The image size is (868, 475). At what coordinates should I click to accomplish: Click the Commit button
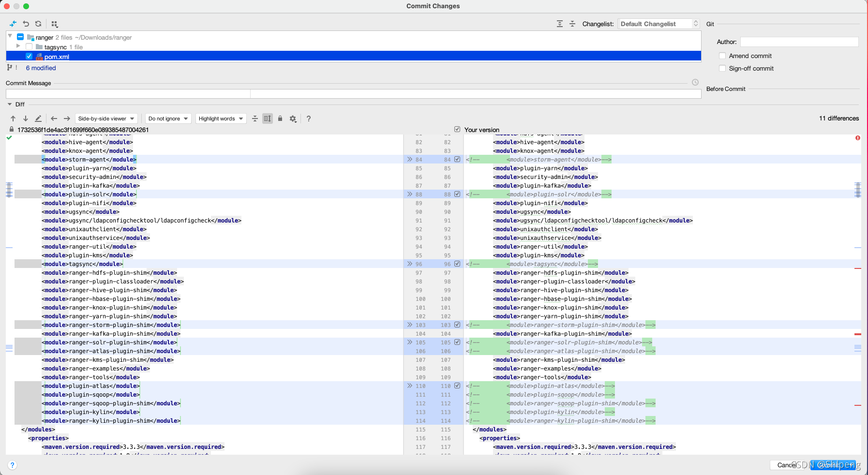(x=833, y=465)
